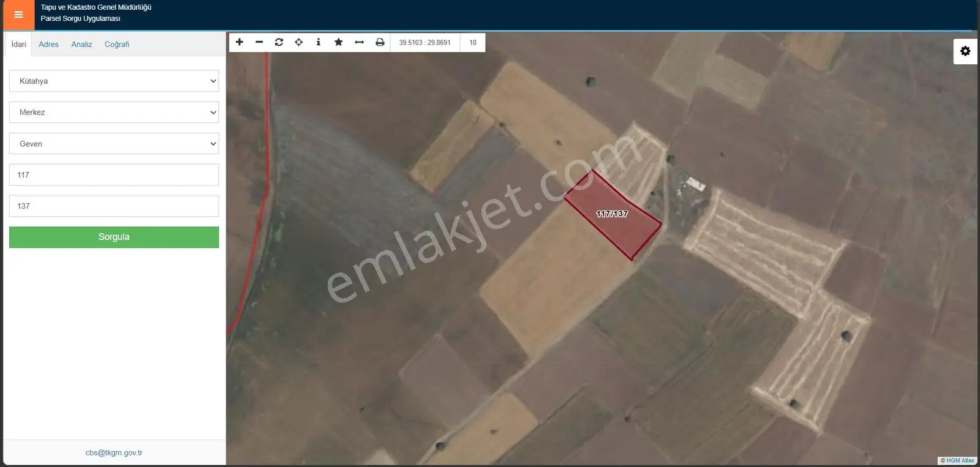Focus the parcel number field containing 137
Screen dimensions: 980x467
point(114,206)
